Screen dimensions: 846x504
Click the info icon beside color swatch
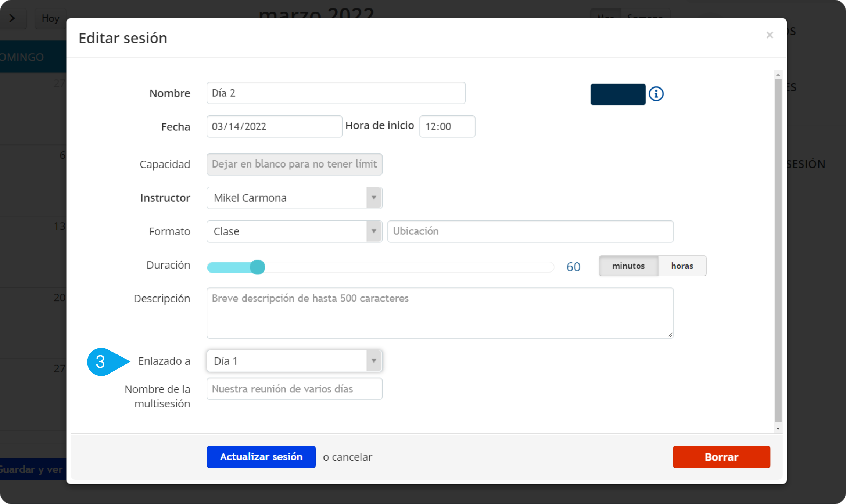click(656, 94)
